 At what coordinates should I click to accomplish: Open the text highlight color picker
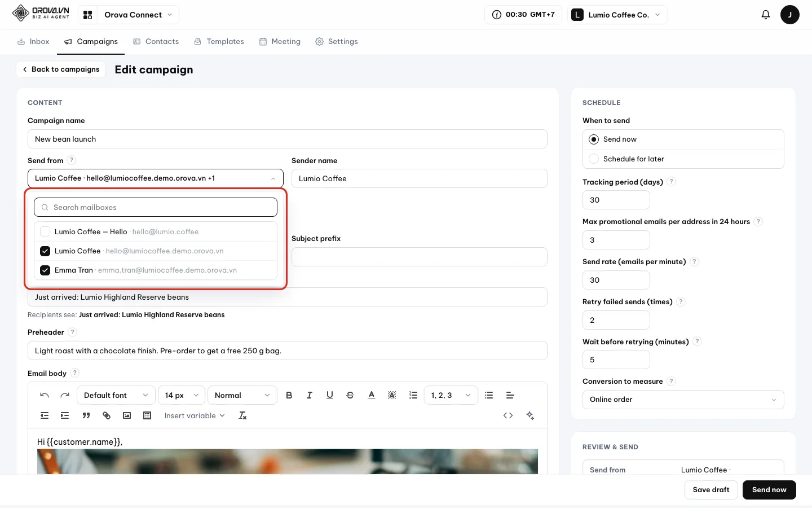point(392,395)
